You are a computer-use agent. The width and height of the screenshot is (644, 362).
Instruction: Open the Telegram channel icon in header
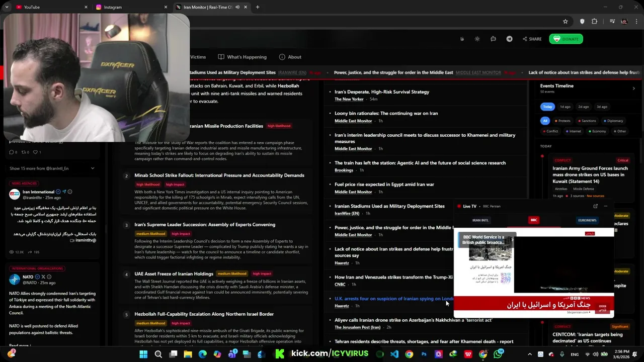(509, 39)
